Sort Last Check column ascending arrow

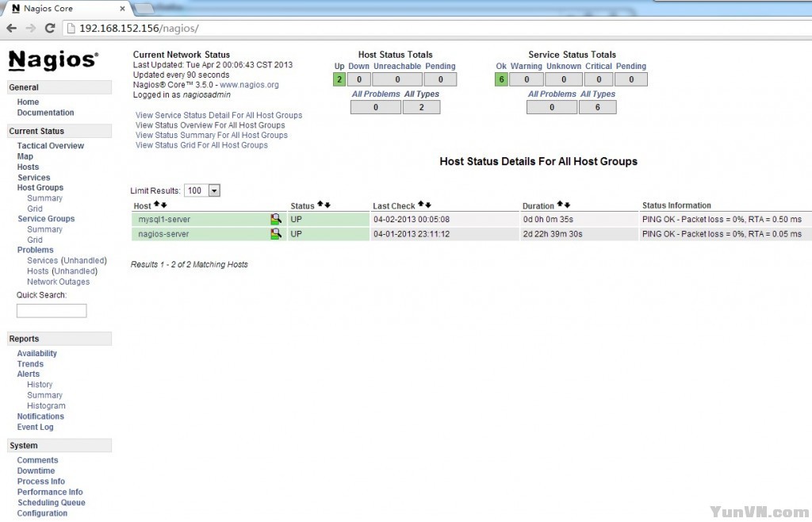click(x=420, y=205)
